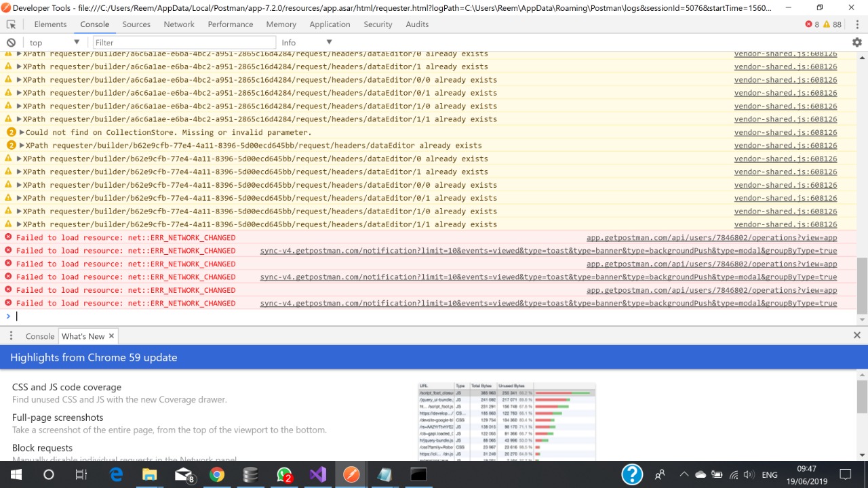Expand the b62e9cfb dataEditor/0/1 warning
This screenshot has width=868, height=488.
click(x=19, y=198)
